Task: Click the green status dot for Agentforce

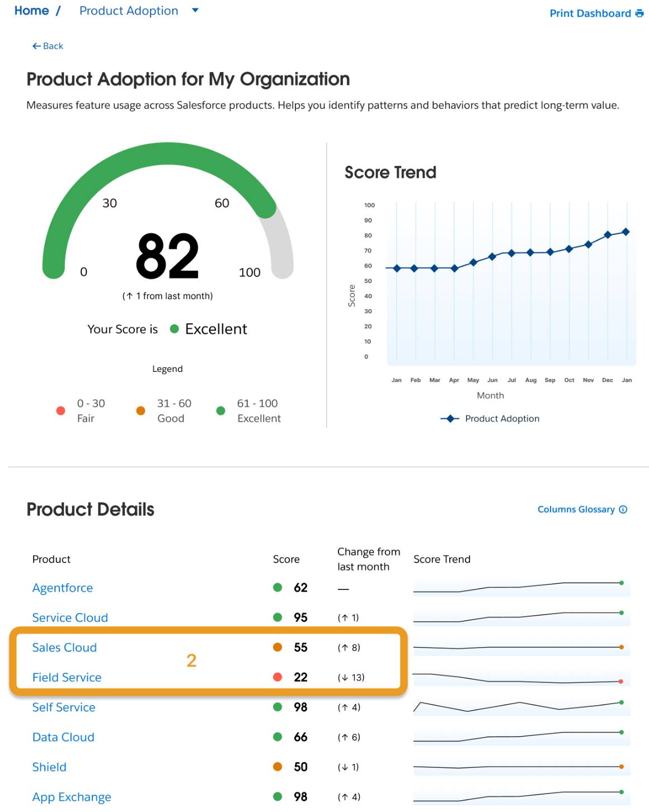Action: [278, 587]
